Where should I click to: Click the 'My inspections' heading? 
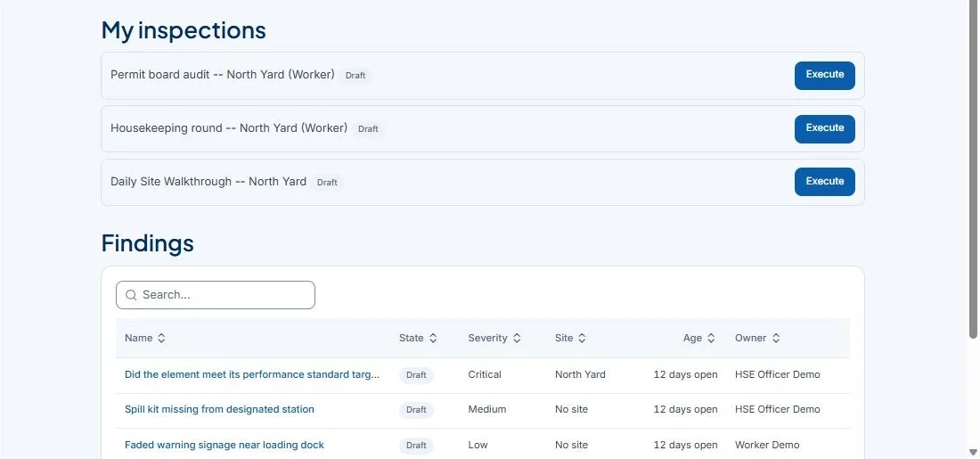184,30
